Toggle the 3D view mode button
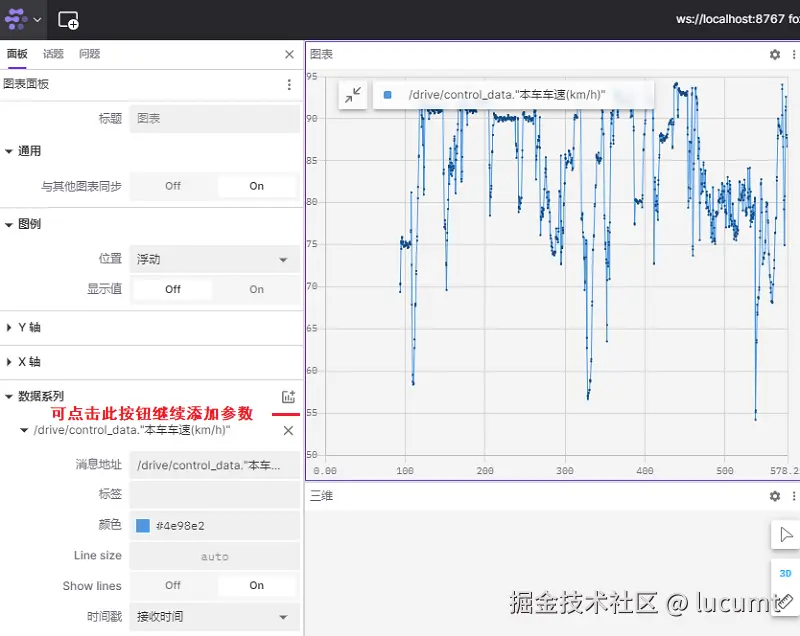Image resolution: width=800 pixels, height=636 pixels. tap(786, 573)
